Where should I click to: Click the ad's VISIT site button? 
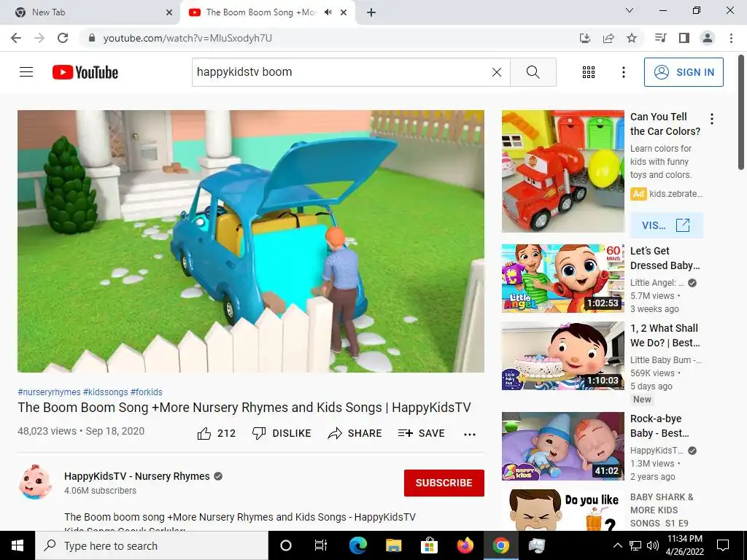coord(666,225)
